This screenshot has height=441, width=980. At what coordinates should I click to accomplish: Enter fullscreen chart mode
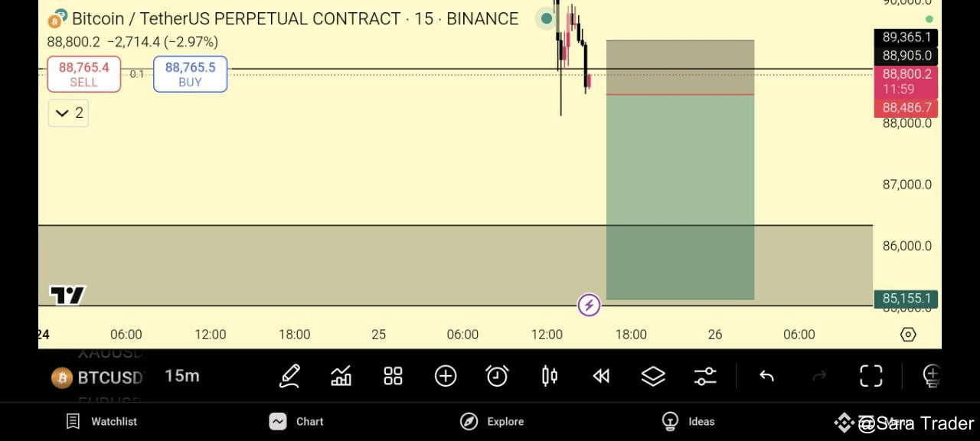coord(871,376)
